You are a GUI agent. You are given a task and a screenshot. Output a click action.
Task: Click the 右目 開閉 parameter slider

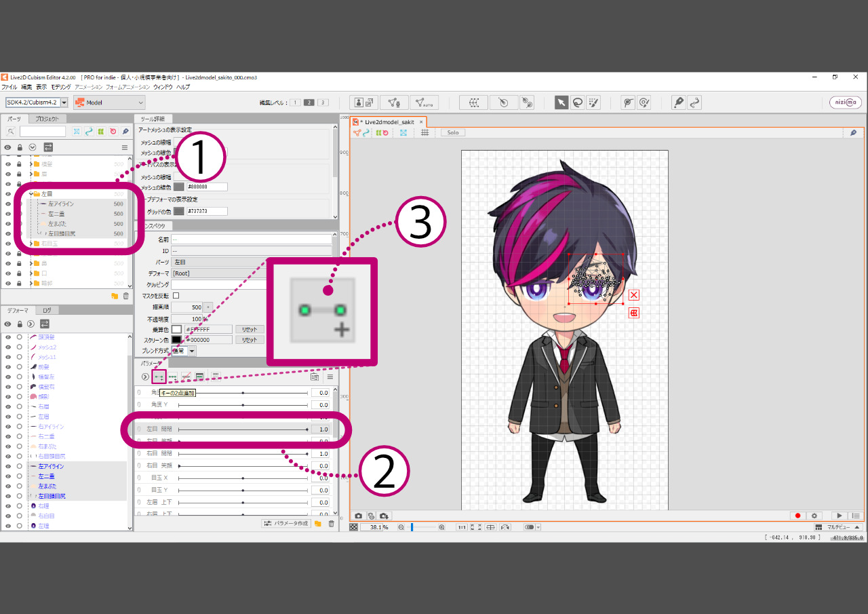click(x=243, y=454)
